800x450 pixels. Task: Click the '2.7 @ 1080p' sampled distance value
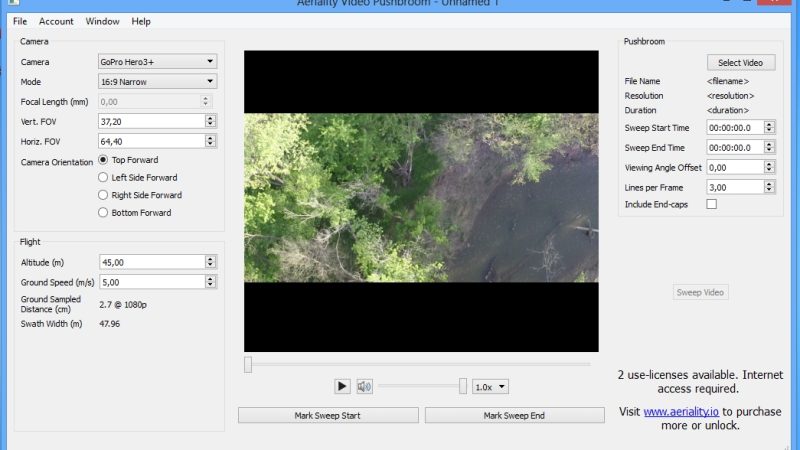tap(123, 305)
